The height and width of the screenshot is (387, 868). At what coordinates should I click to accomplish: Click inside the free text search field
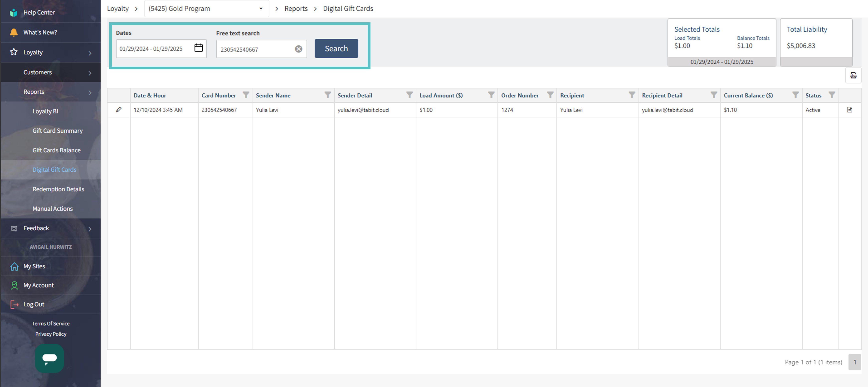[254, 49]
